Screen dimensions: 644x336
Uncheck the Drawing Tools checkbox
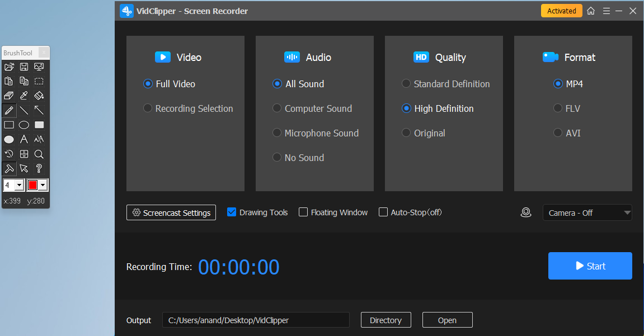[232, 212]
